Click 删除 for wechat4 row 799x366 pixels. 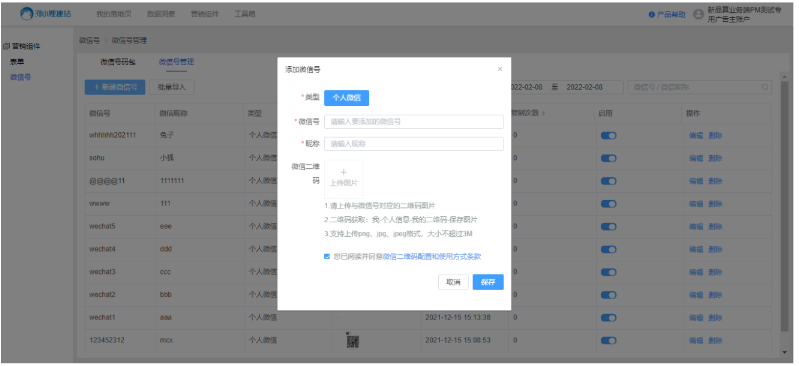tap(715, 249)
